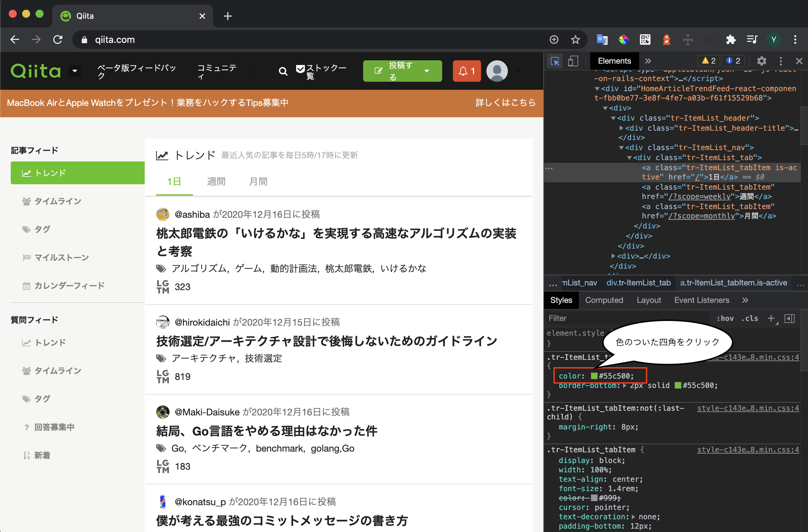Expand the 投稿する button dropdown arrow
Image resolution: width=808 pixels, height=532 pixels.
(x=427, y=71)
